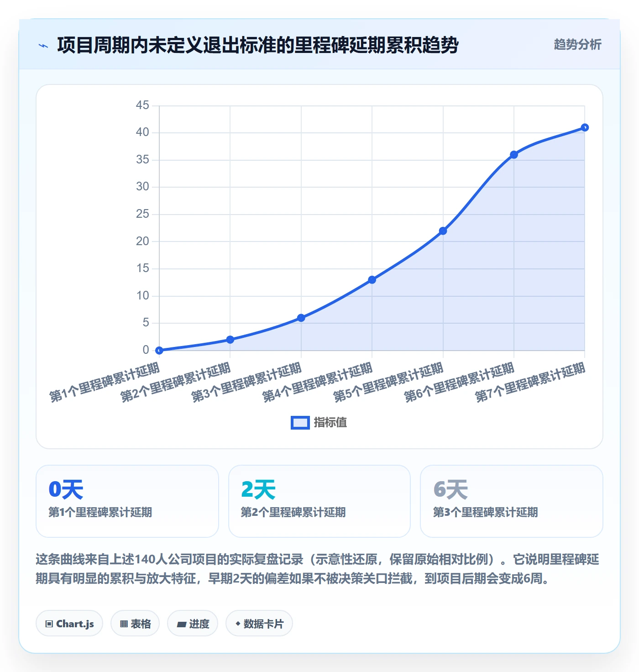This screenshot has width=639, height=672.
Task: Click the data point for 第2个里程碑累计延期
Action: click(x=230, y=340)
